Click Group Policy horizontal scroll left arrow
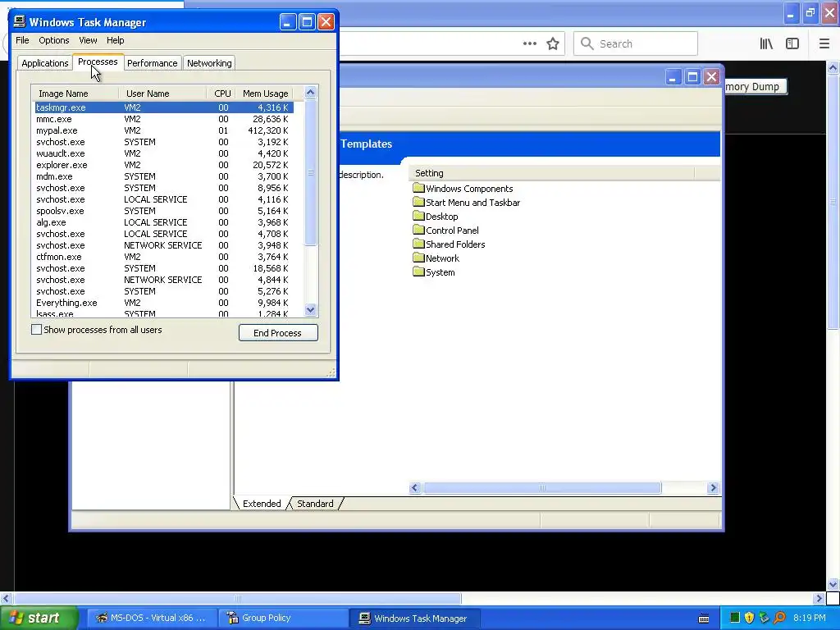 click(x=415, y=487)
